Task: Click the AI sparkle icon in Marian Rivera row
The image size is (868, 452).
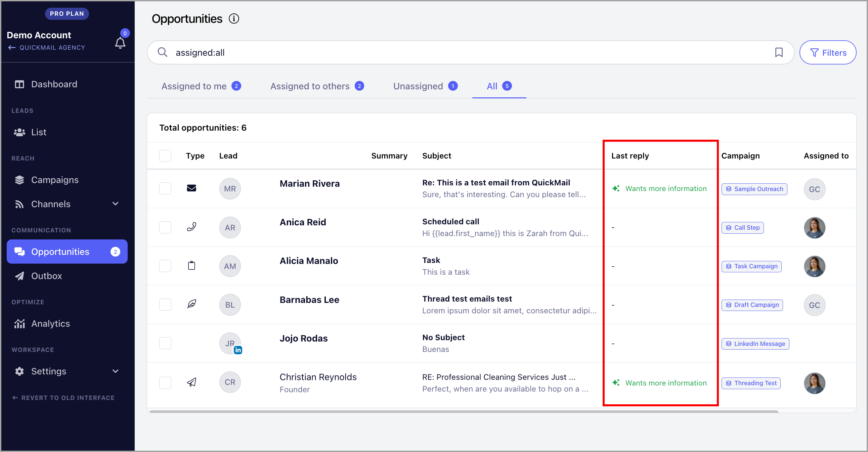Action: (616, 188)
